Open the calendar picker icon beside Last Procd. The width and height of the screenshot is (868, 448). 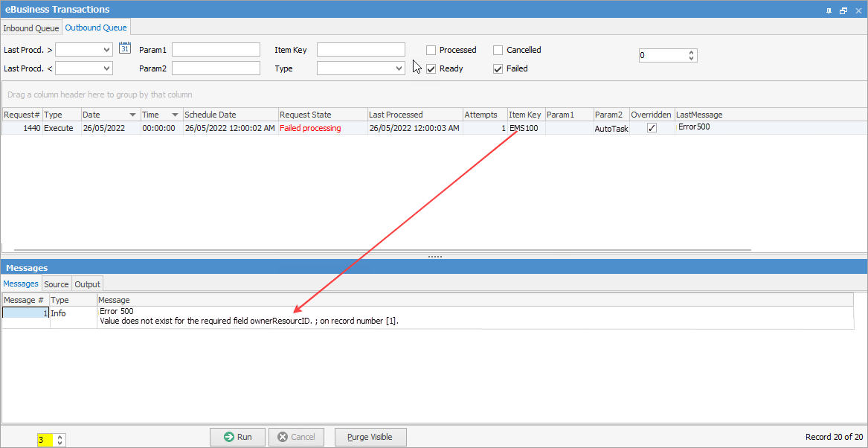(x=124, y=48)
